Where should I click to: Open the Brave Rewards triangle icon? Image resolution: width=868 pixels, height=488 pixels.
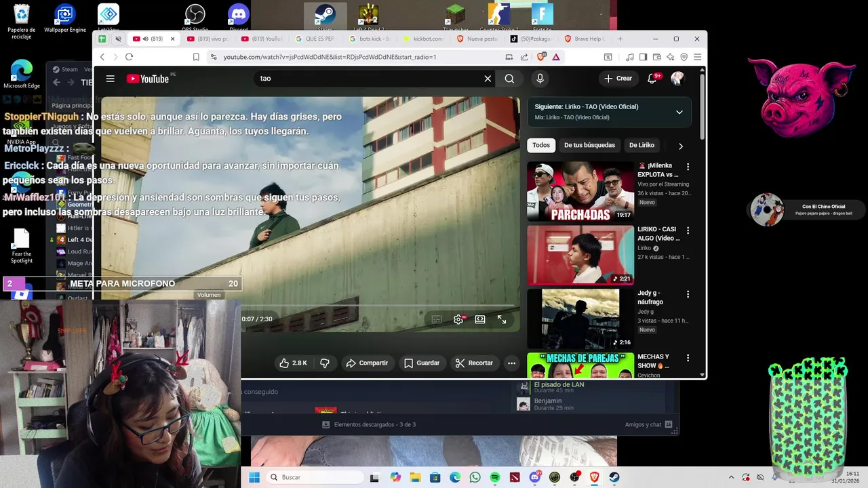coord(556,57)
